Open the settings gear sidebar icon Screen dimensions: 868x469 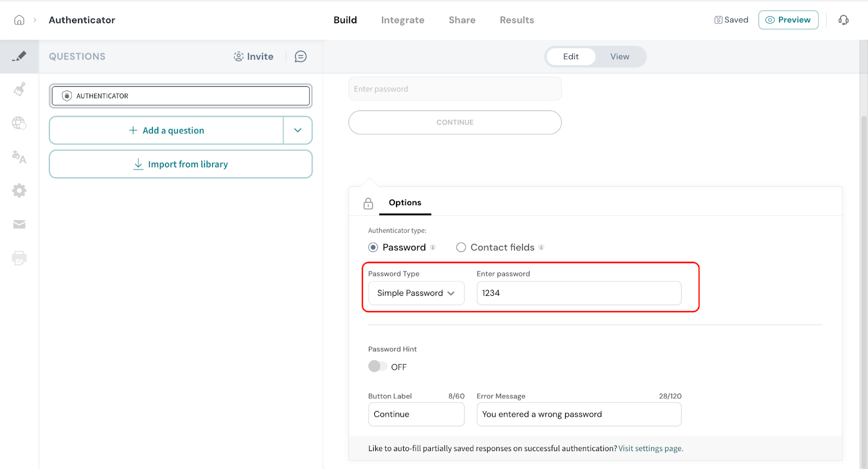click(x=19, y=191)
